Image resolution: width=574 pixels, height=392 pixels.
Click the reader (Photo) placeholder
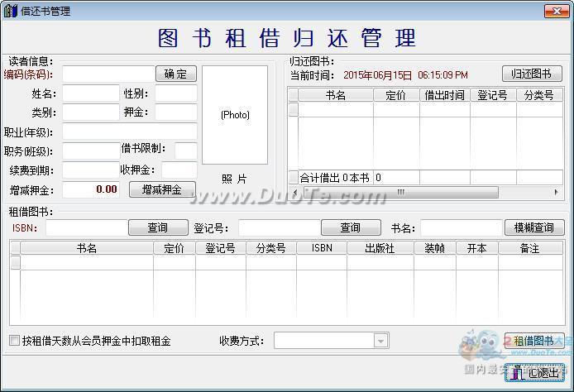(x=235, y=115)
